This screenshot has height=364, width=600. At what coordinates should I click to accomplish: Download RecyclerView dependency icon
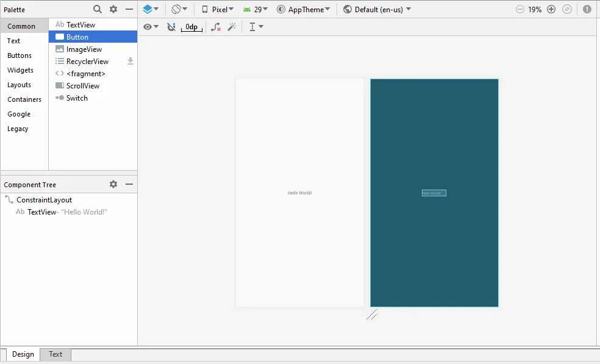tap(130, 61)
